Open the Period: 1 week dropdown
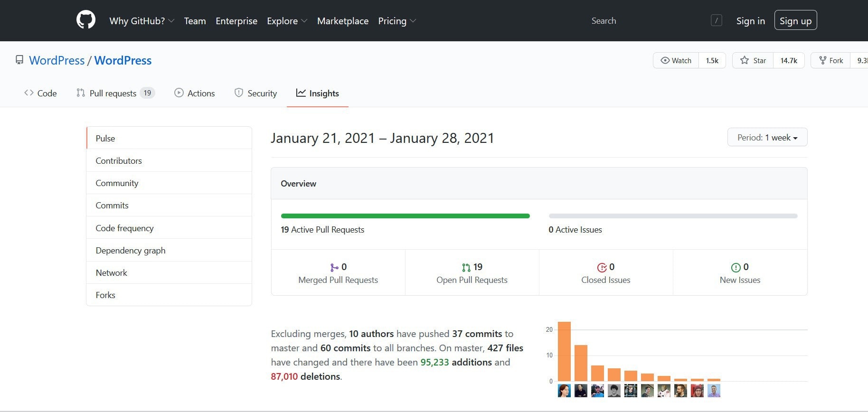 click(x=767, y=137)
